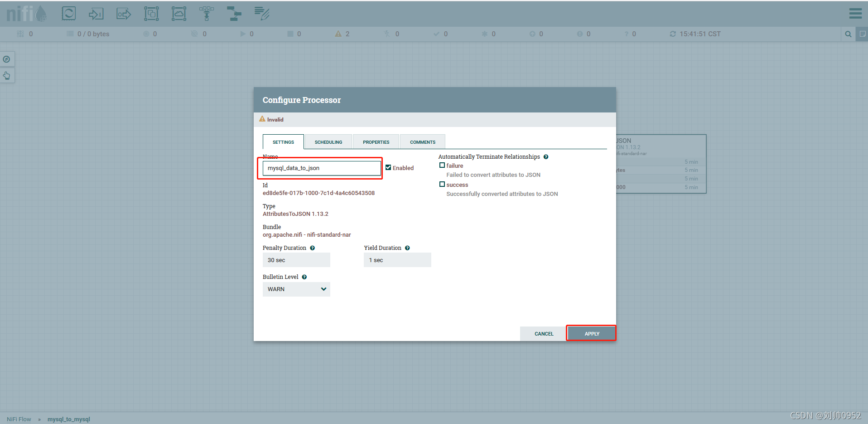Image resolution: width=868 pixels, height=424 pixels.
Task: Click the 15:41:51 CST timestamp
Action: pos(700,34)
